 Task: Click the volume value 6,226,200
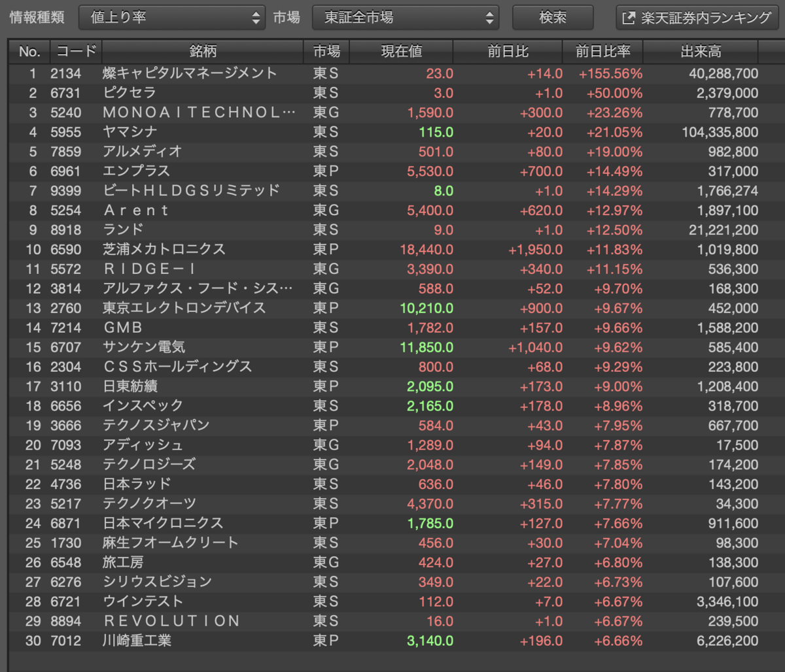click(x=727, y=641)
